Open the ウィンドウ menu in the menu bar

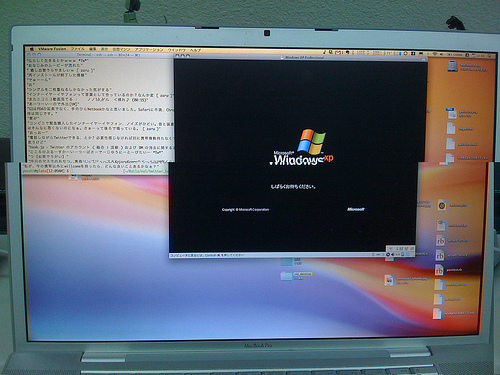[x=176, y=50]
